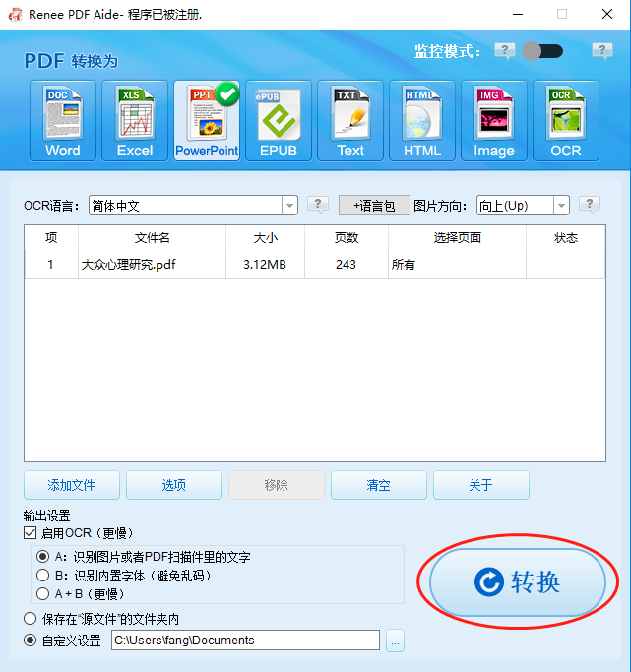Click the 243 page count cell
Image resolution: width=631 pixels, height=672 pixels.
(x=347, y=265)
